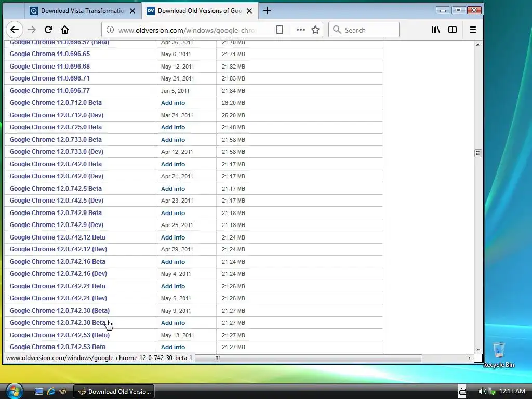
Task: Show sidebars button
Action: click(x=453, y=30)
